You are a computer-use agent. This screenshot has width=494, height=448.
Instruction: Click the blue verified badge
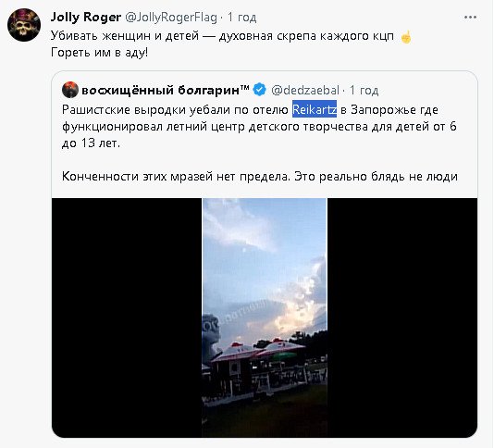point(260,90)
